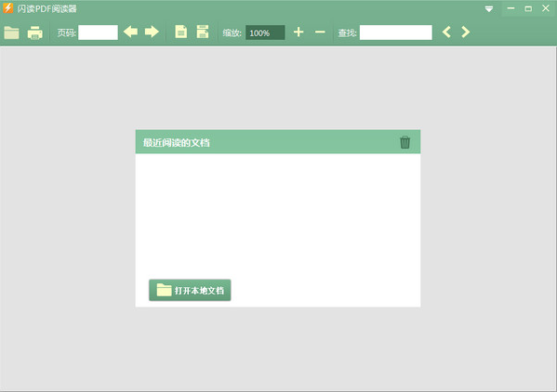The height and width of the screenshot is (392, 557).
Task: Focus the 页码 page number field
Action: tap(98, 33)
